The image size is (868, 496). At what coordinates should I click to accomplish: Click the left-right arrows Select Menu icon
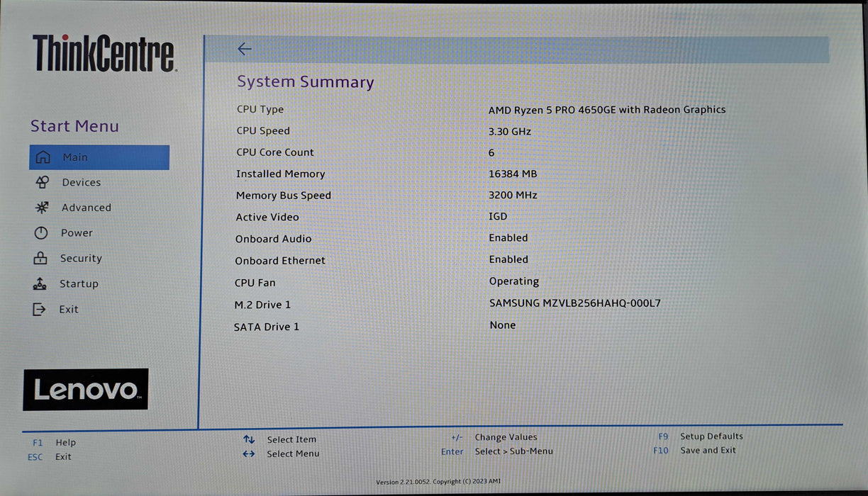249,453
